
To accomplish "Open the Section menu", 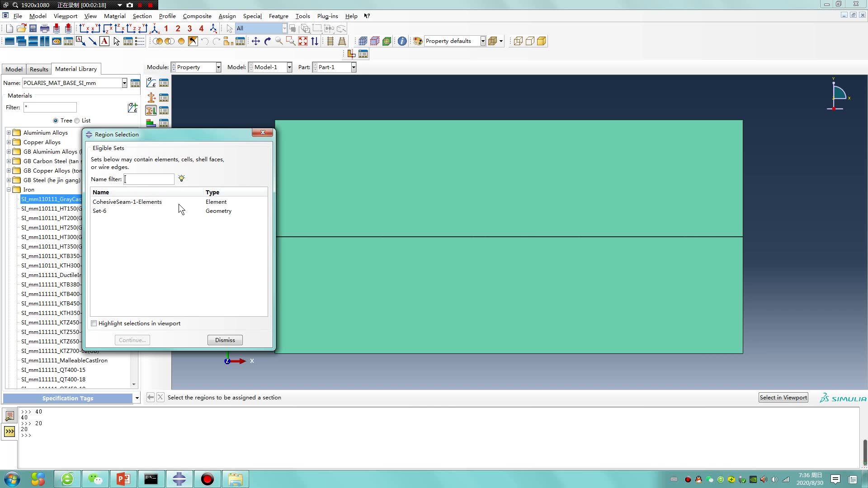I will tap(142, 16).
